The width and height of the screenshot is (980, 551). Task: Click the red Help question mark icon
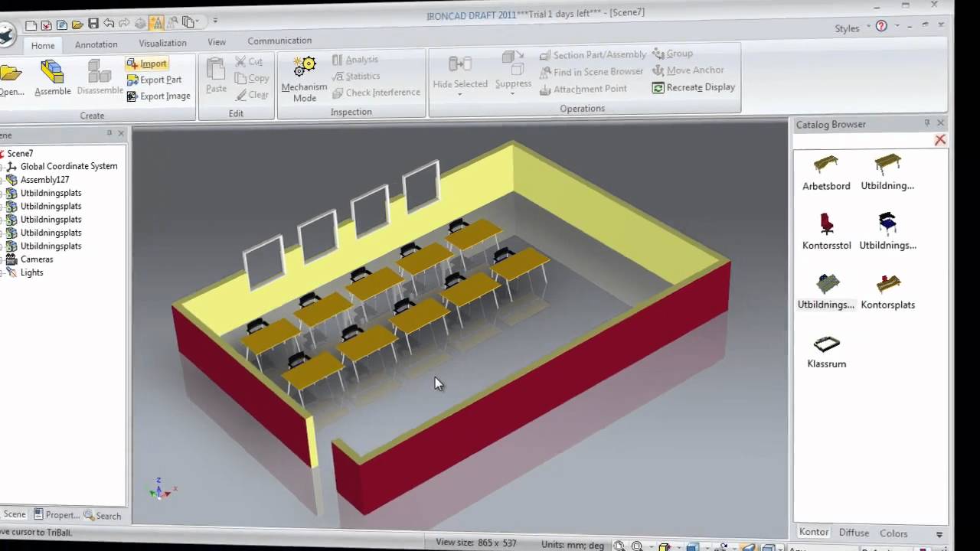point(881,26)
